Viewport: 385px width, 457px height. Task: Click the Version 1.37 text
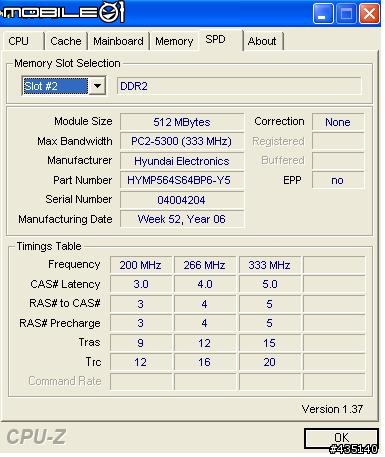coord(332,409)
